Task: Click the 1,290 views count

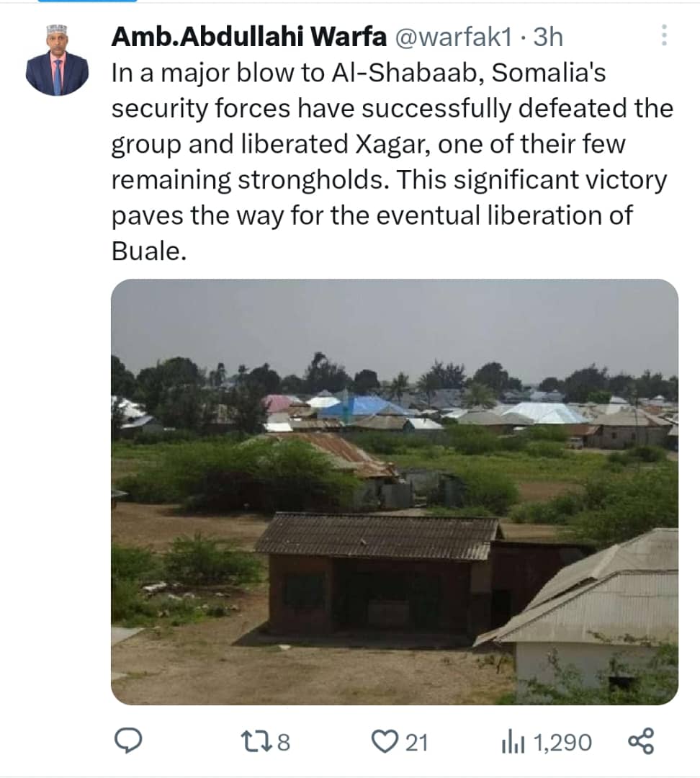Action: pos(562,741)
